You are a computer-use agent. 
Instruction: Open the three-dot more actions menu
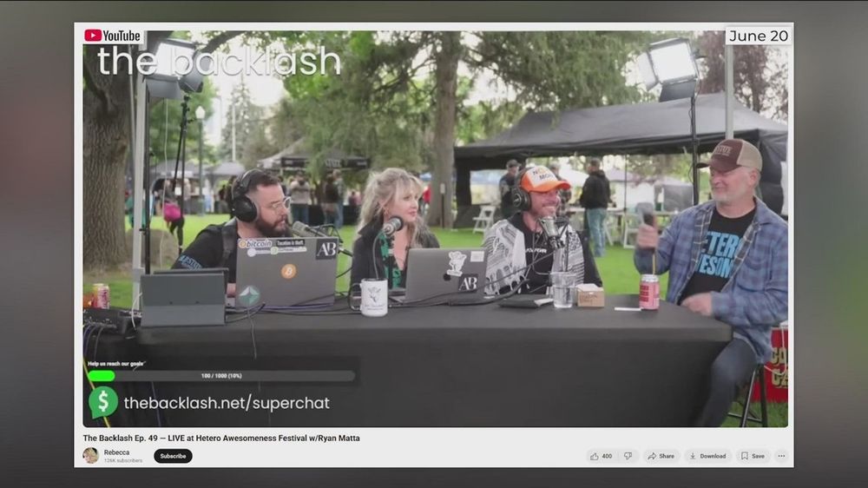[781, 456]
